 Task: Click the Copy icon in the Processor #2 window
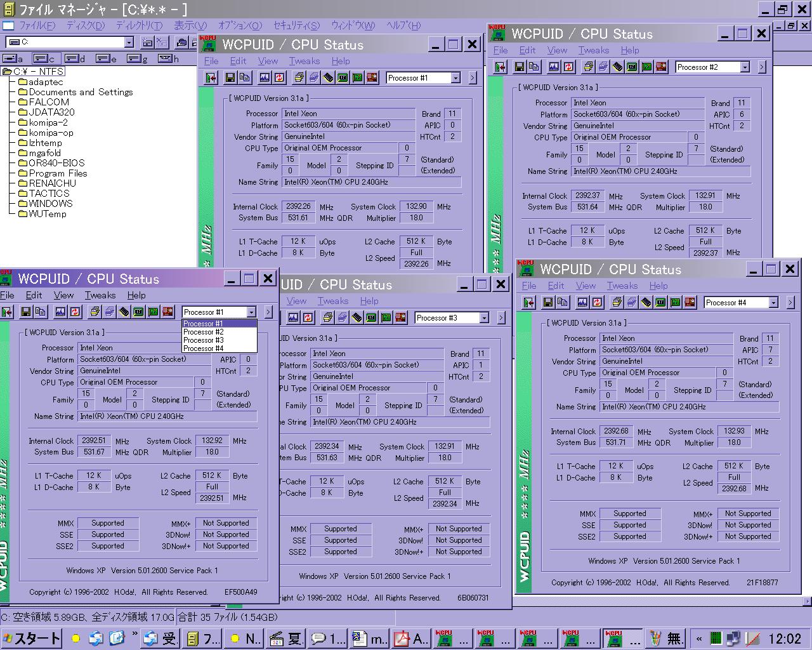pos(534,67)
